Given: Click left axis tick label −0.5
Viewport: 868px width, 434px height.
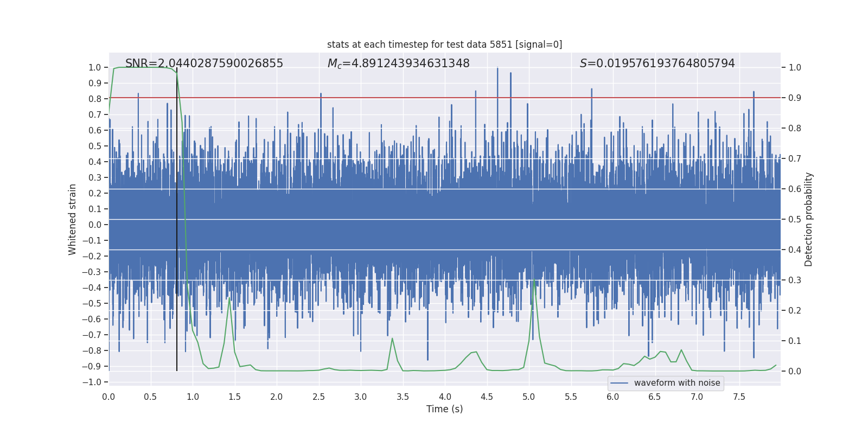Looking at the screenshot, I should 92,304.
